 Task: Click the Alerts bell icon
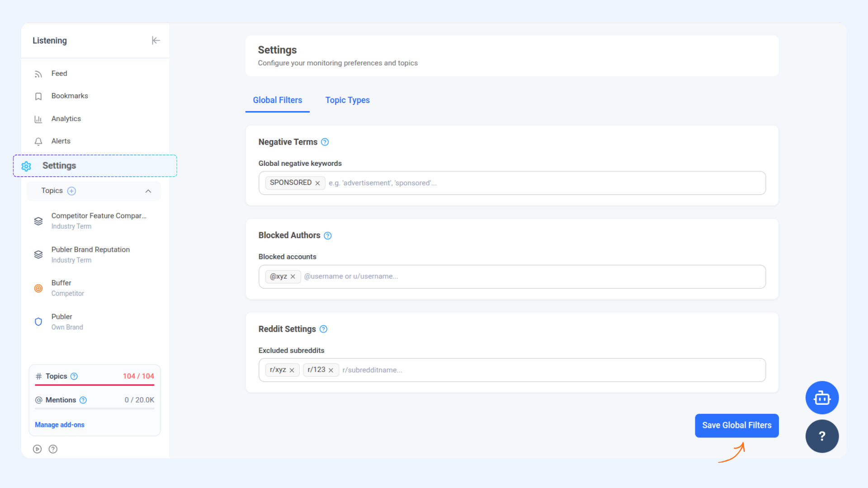click(38, 141)
